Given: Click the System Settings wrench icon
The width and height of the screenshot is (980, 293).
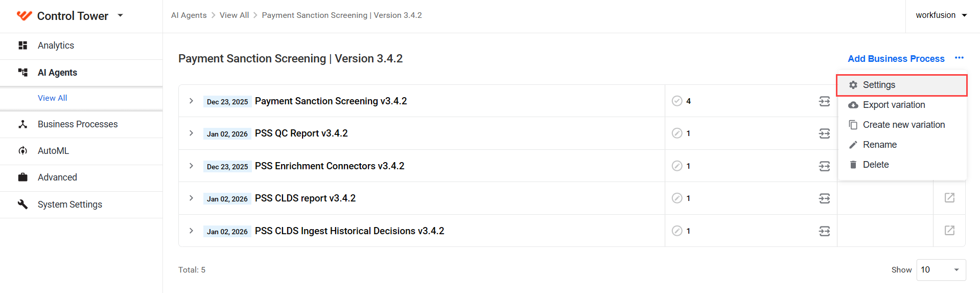Looking at the screenshot, I should (23, 205).
